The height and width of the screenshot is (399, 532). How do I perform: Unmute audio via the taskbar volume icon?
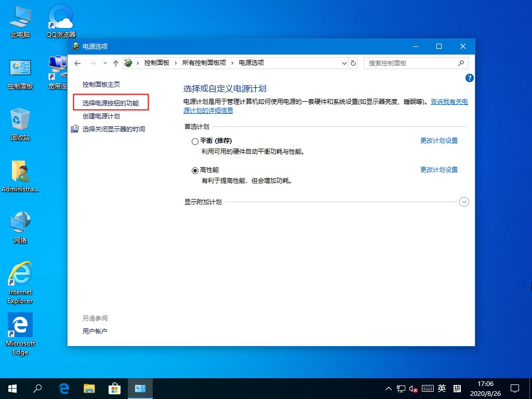pyautogui.click(x=414, y=388)
